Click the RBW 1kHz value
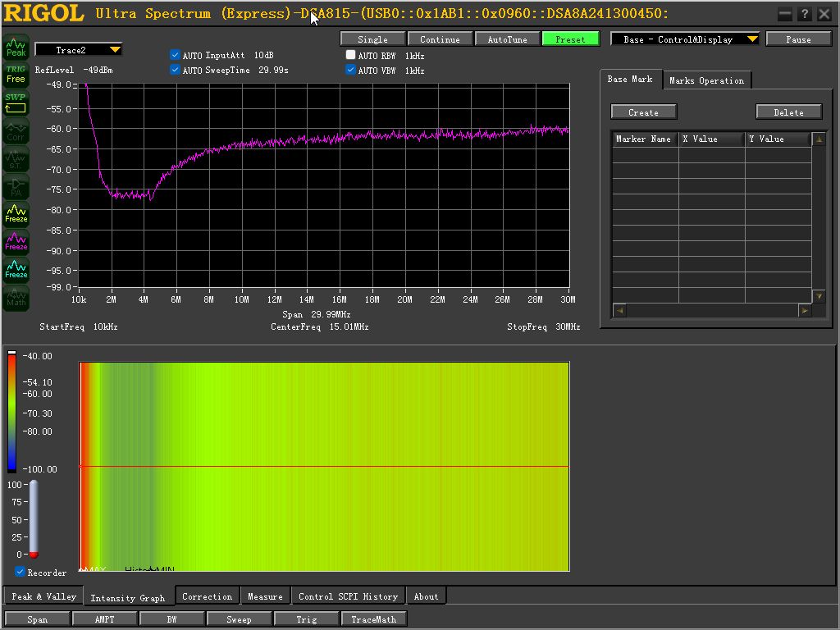 tap(414, 56)
